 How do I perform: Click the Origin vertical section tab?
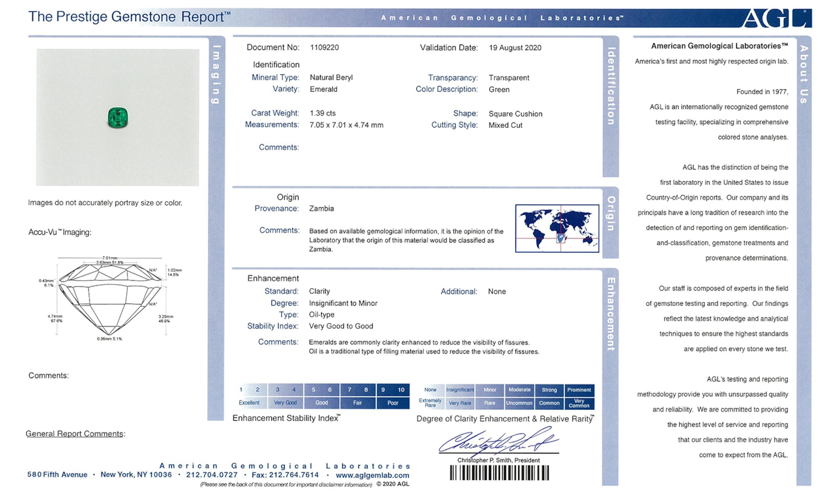[x=611, y=213]
